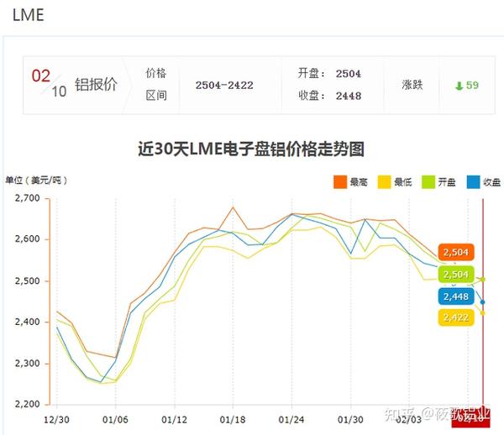This screenshot has height=435, width=504.
Task: Click the price range 2504-2422
Action: (x=224, y=86)
